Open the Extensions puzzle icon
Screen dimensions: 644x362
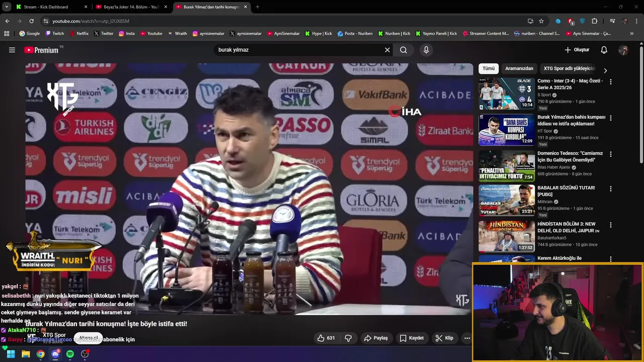(x=595, y=21)
